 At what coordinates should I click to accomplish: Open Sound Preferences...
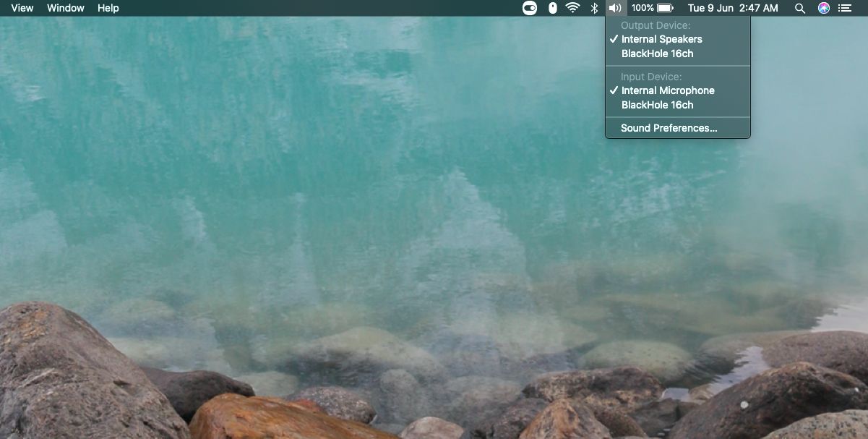(x=678, y=128)
